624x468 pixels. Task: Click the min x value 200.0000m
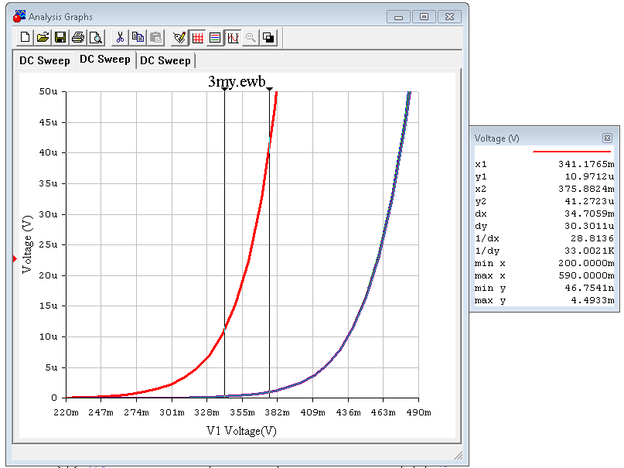tap(586, 263)
